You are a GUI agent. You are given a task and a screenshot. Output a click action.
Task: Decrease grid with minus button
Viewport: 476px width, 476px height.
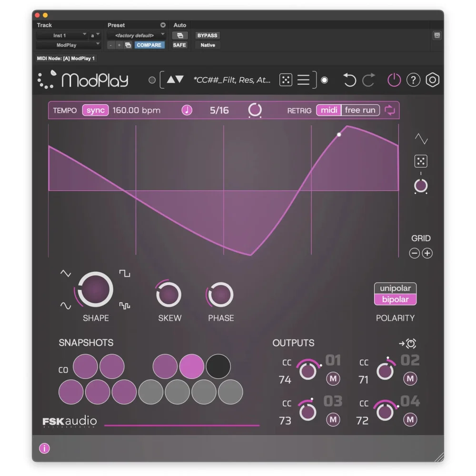click(x=415, y=253)
